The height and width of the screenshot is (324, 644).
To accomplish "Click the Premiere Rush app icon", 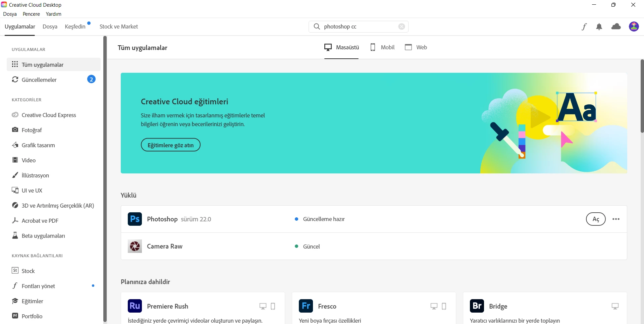I will (x=135, y=306).
